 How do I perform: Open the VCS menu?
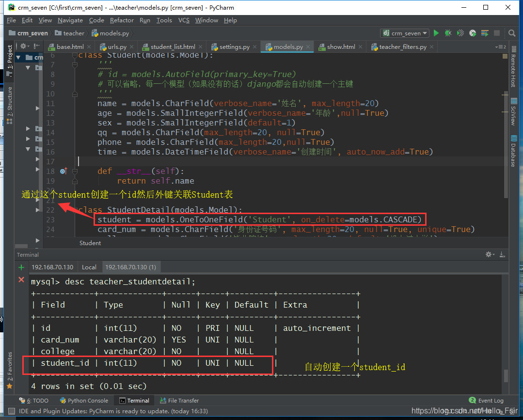tap(184, 20)
